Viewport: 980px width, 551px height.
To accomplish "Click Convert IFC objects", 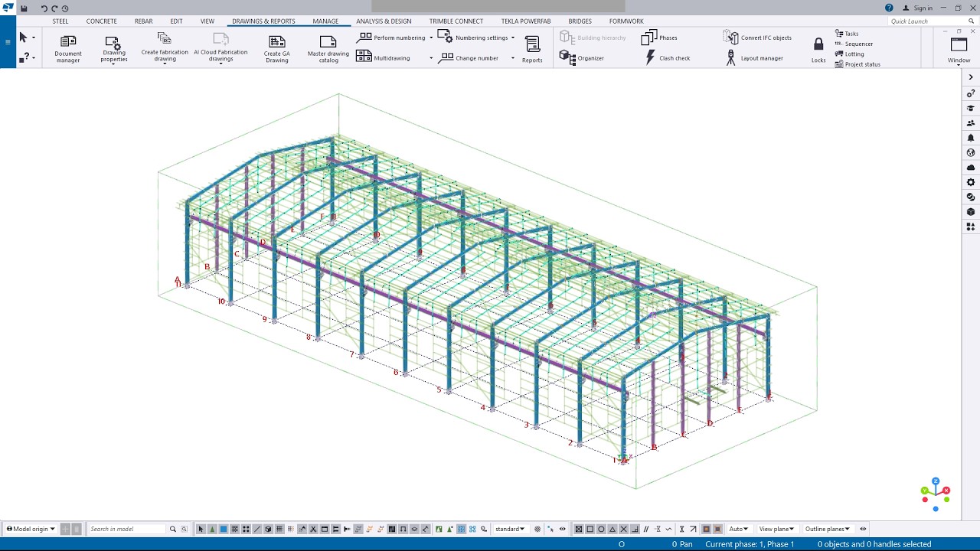I will [758, 37].
